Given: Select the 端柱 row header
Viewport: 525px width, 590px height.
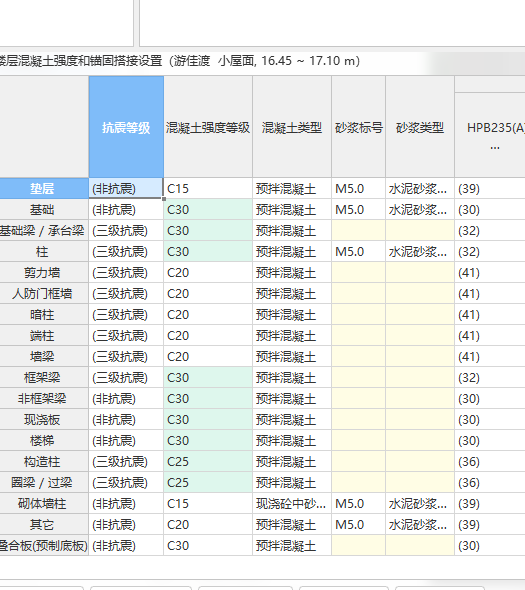Looking at the screenshot, I should [x=44, y=336].
